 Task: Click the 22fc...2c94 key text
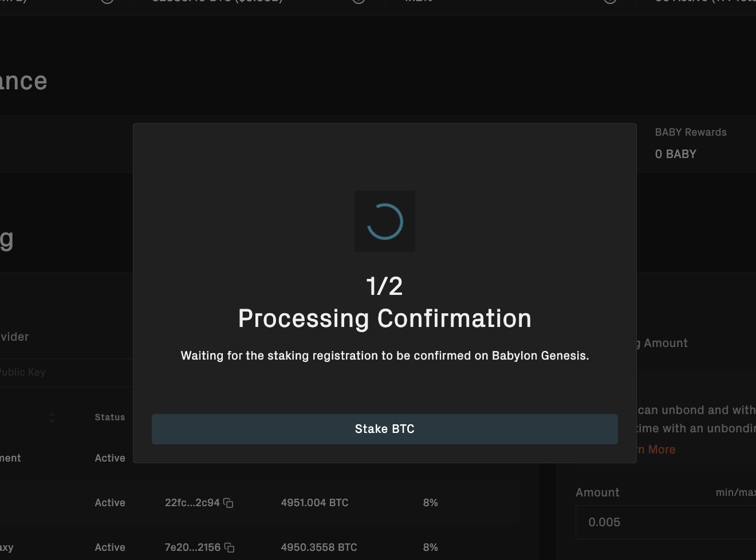[x=192, y=503]
